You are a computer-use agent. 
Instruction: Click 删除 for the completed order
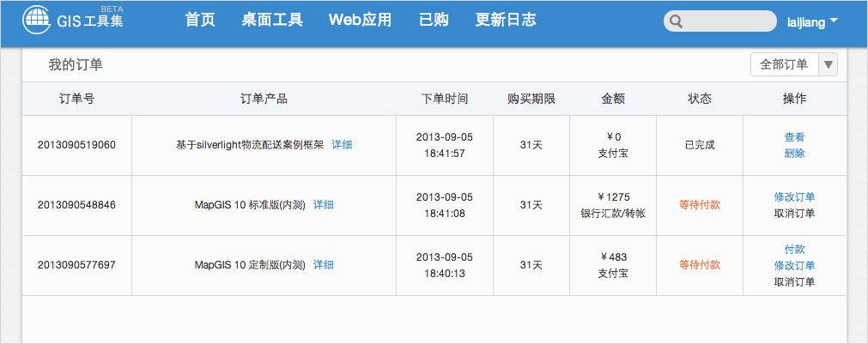(x=794, y=154)
